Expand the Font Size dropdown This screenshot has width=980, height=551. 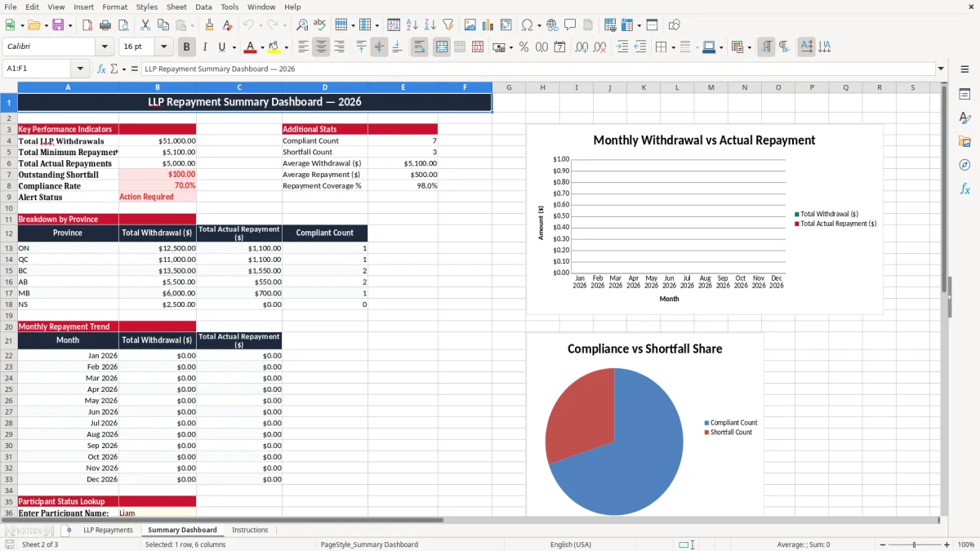(x=164, y=47)
